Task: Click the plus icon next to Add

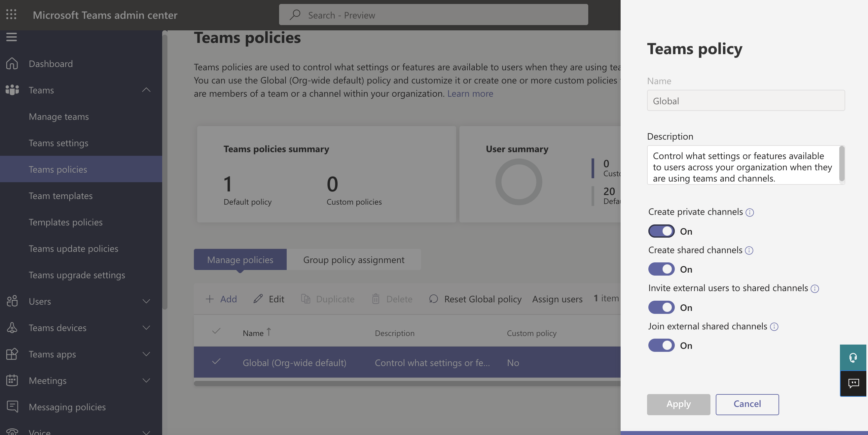Action: click(x=210, y=299)
